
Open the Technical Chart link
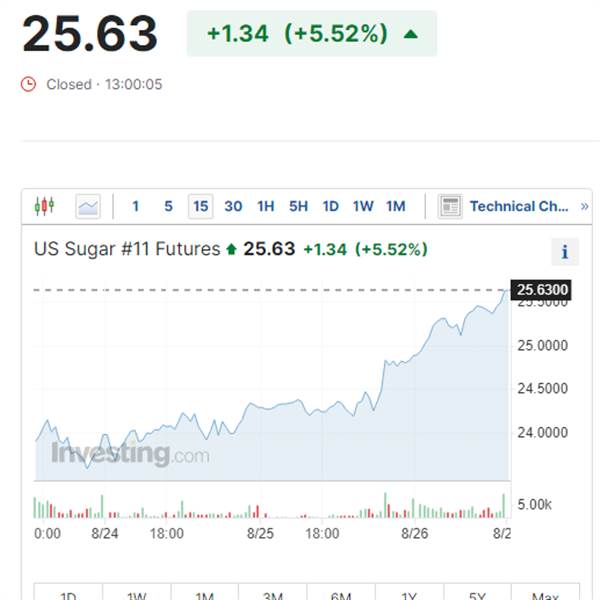pos(519,207)
